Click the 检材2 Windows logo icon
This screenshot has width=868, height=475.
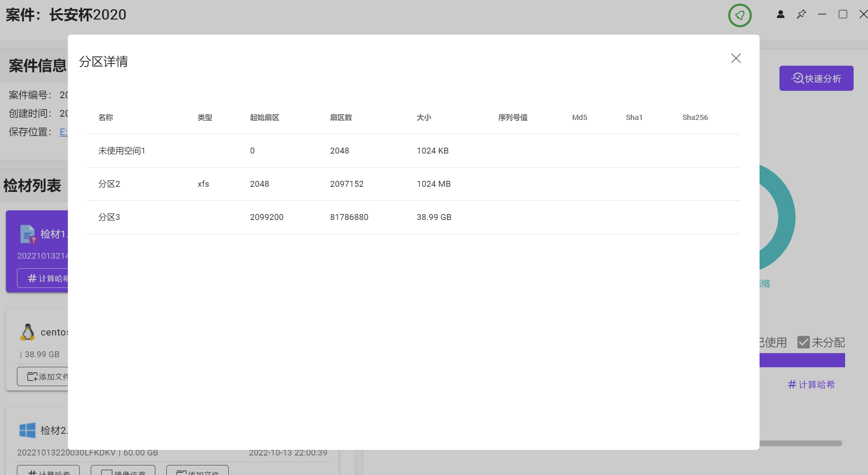27,430
